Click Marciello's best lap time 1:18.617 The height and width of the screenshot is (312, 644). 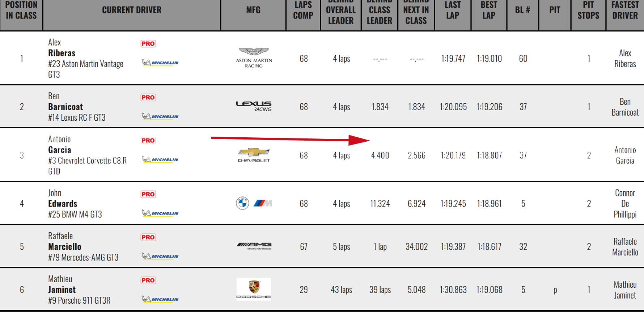click(x=489, y=247)
